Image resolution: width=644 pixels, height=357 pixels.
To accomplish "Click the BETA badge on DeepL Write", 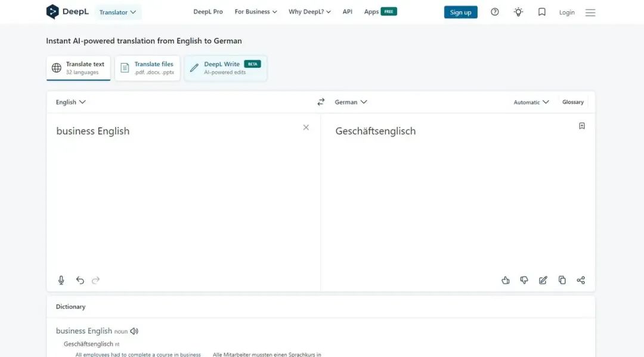I will [x=252, y=64].
